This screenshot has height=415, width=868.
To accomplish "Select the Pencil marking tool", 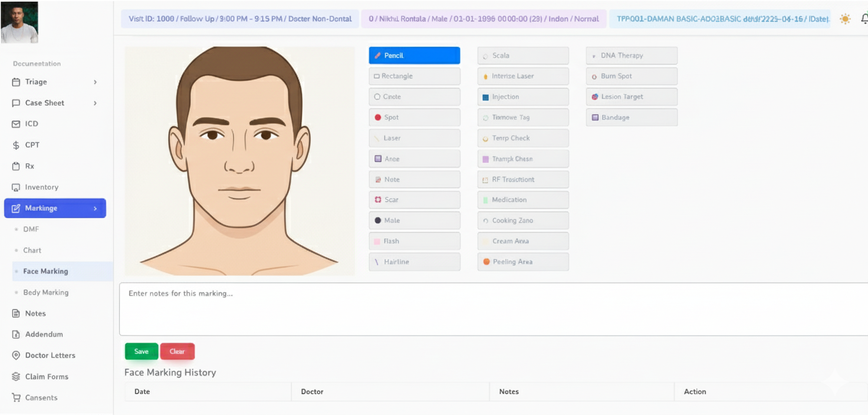I will [414, 55].
